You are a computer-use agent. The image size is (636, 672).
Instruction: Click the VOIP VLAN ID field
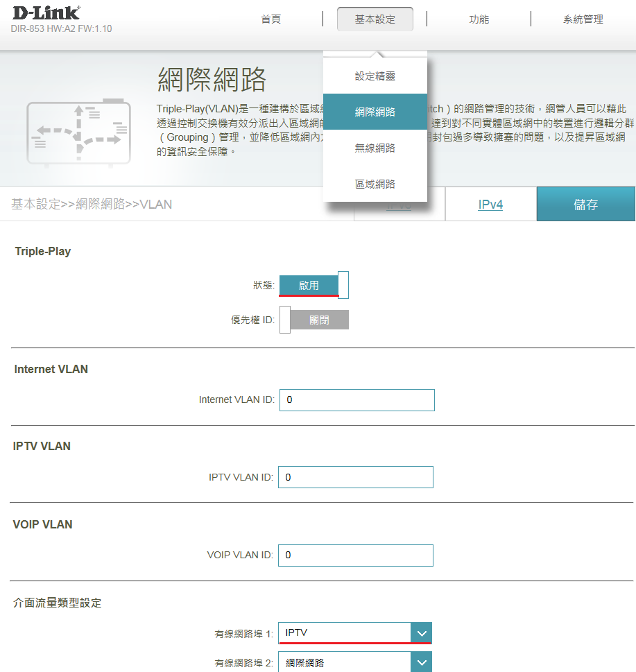(355, 555)
